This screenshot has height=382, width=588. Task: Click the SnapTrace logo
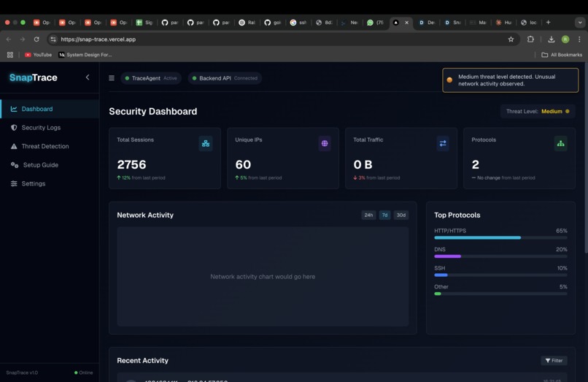coord(34,77)
